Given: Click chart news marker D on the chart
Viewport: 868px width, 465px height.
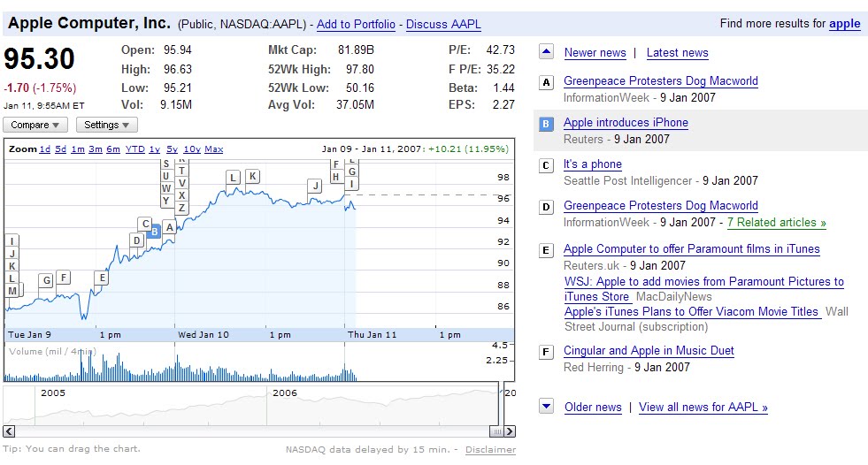Looking at the screenshot, I should click(x=137, y=240).
